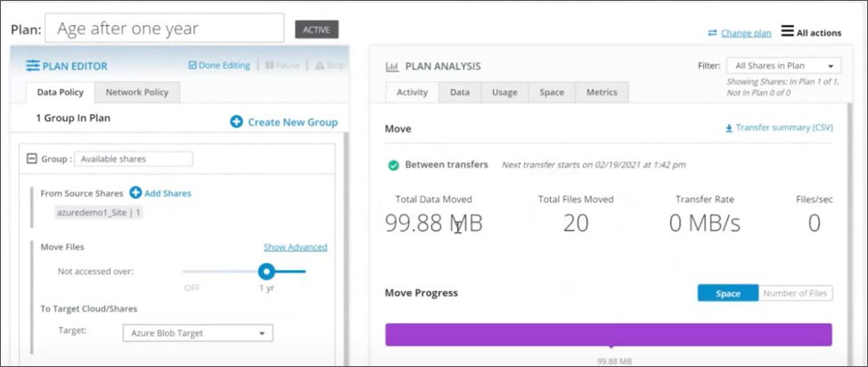The width and height of the screenshot is (868, 367).
Task: Click the ACTIVE status button
Action: point(316,29)
